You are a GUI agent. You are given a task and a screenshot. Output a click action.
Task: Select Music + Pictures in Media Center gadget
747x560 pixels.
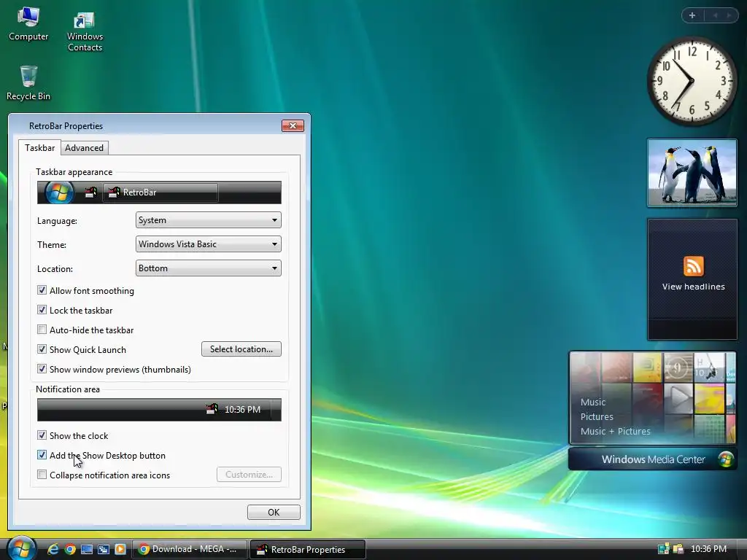[615, 432]
